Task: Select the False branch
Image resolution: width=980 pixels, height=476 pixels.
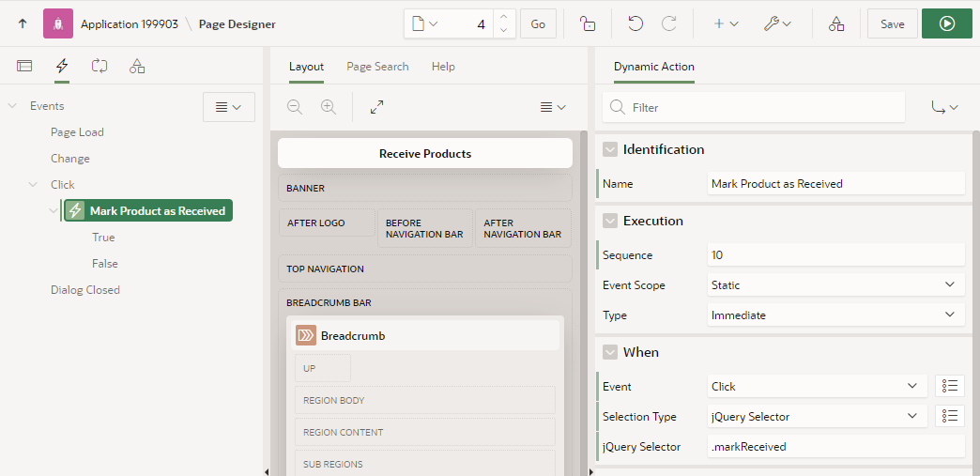Action: coord(104,263)
